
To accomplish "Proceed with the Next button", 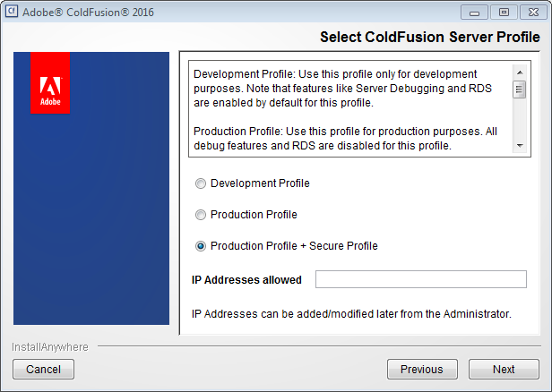I will [504, 369].
